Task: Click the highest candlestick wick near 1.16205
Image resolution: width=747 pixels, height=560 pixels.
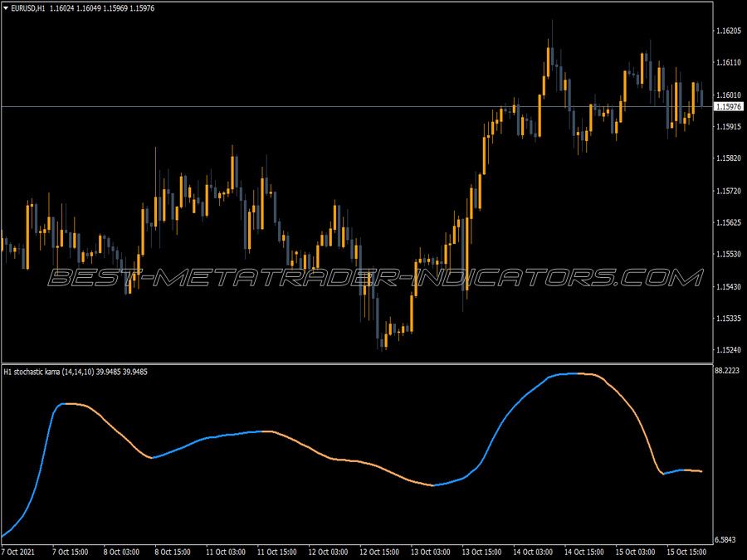Action: (x=552, y=33)
